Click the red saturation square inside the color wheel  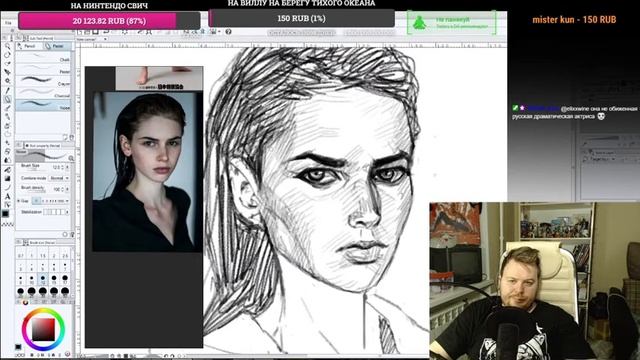coord(44,329)
